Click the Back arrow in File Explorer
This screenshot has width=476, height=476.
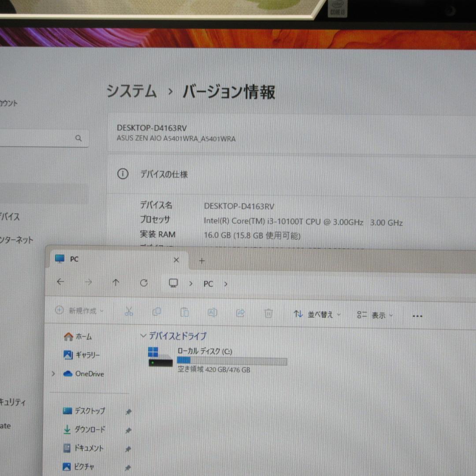tap(60, 283)
